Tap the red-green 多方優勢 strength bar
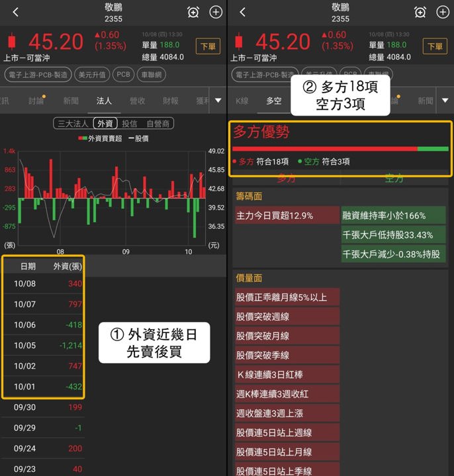This screenshot has height=476, width=454. [340, 149]
